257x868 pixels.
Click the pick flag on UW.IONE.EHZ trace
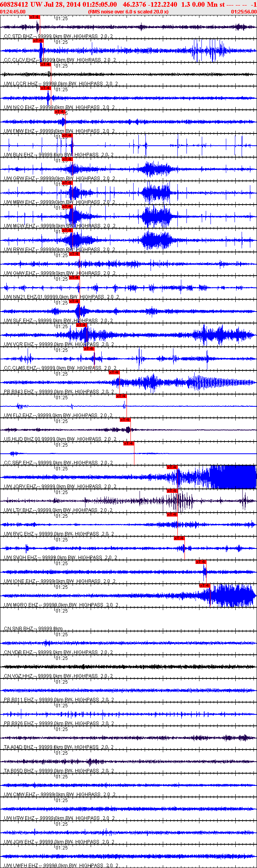coord(201,562)
